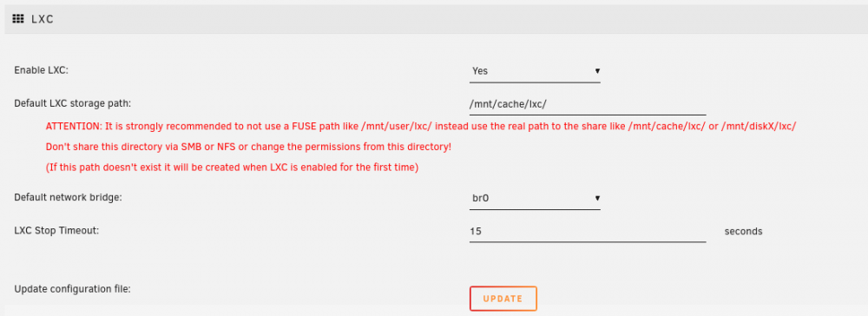Viewport: 868px width, 316px height.
Task: Click the "Default LXC storage path:" label
Action: [x=73, y=103]
